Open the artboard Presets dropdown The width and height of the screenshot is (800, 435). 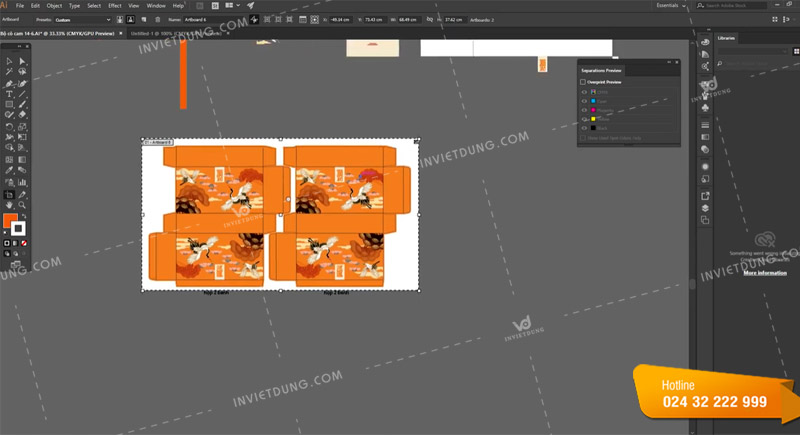[x=83, y=20]
